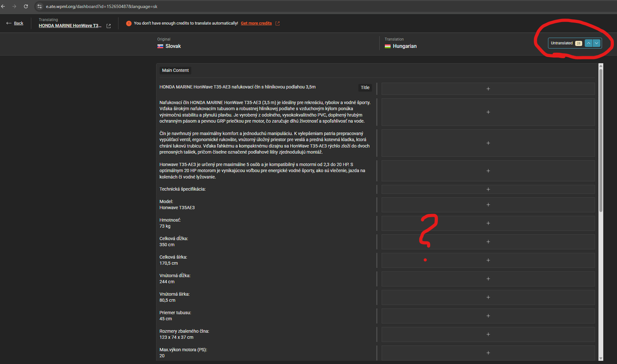Image resolution: width=617 pixels, height=364 pixels.
Task: Reload the page
Action: (26, 6)
